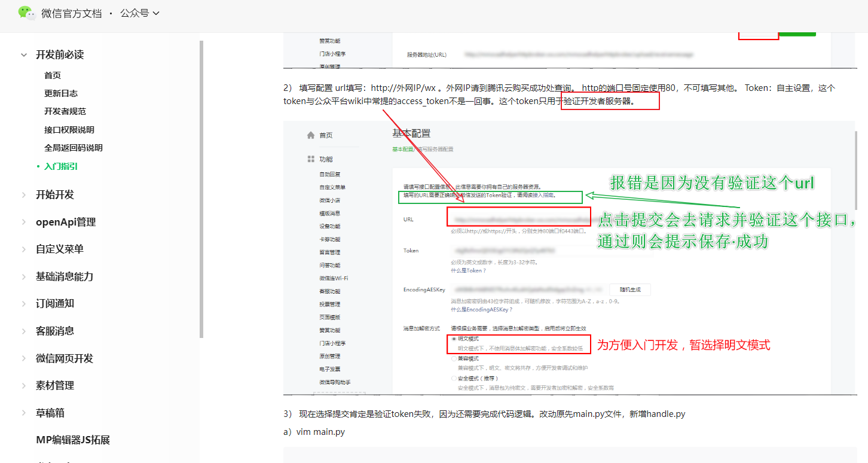Click the WeChat logo icon

[26, 13]
